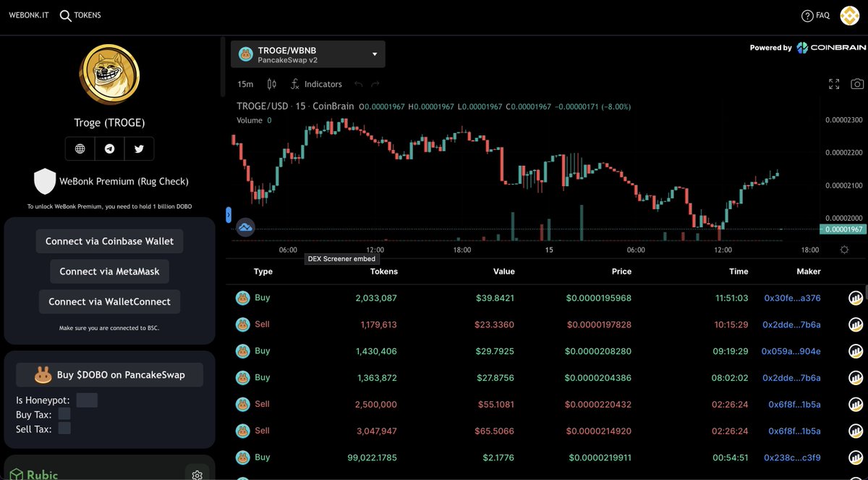Click the Troge (TROGE) name
The image size is (868, 480).
(109, 122)
